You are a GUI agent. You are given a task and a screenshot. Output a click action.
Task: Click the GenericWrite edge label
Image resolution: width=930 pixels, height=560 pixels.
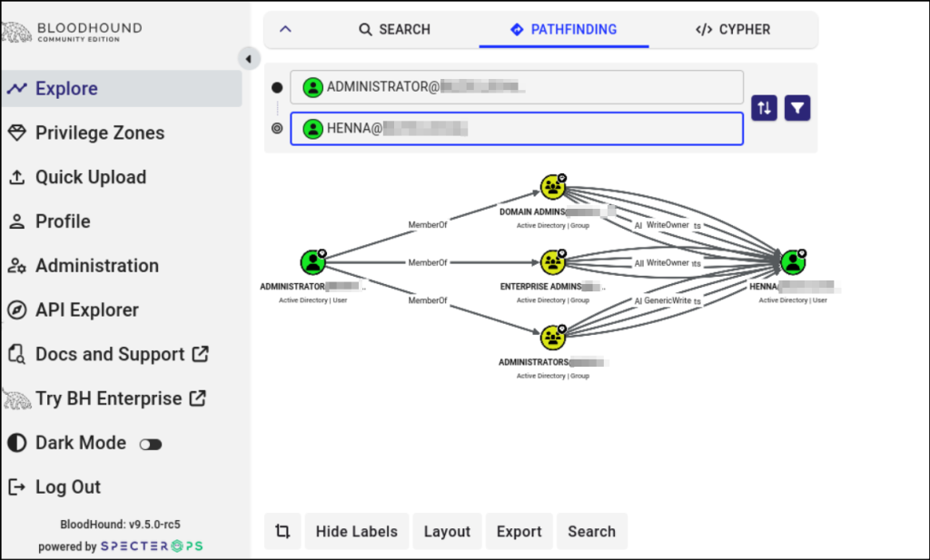point(668,300)
